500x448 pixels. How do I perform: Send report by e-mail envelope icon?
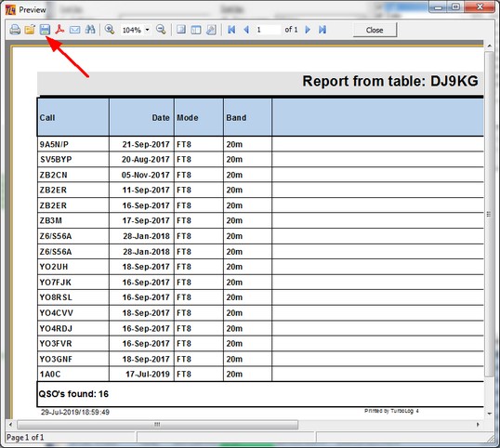point(75,30)
